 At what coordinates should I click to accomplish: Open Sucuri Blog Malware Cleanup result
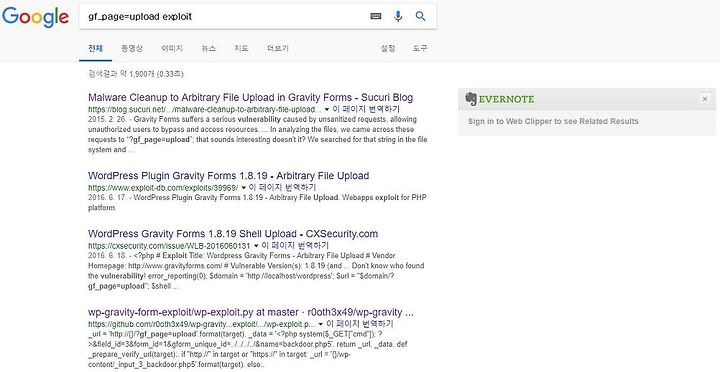(250, 97)
